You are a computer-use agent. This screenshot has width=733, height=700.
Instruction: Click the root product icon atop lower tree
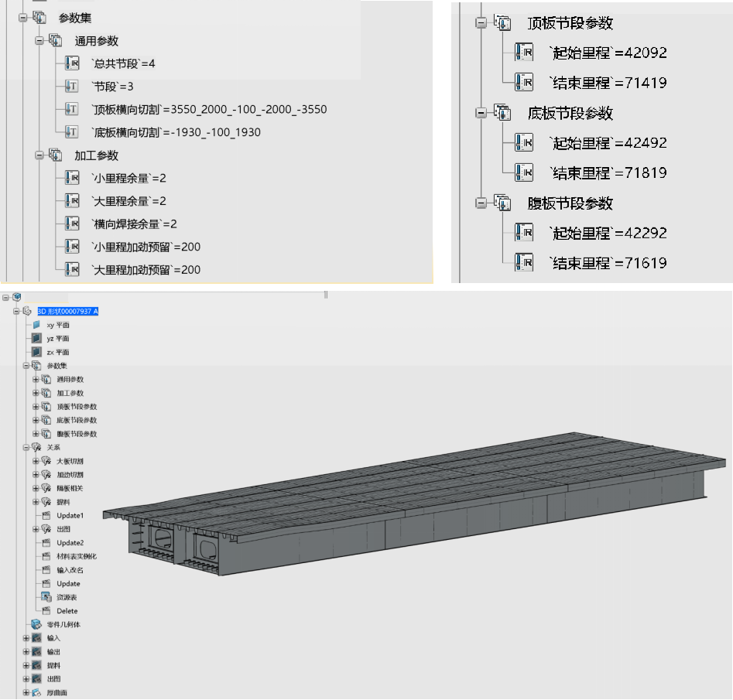17,297
